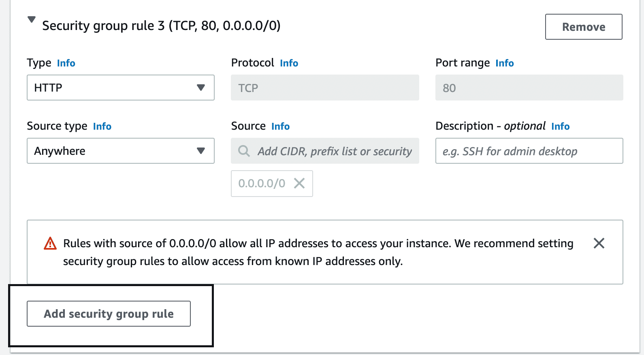The height and width of the screenshot is (355, 644).
Task: Click the search icon in the Source field
Action: click(243, 151)
